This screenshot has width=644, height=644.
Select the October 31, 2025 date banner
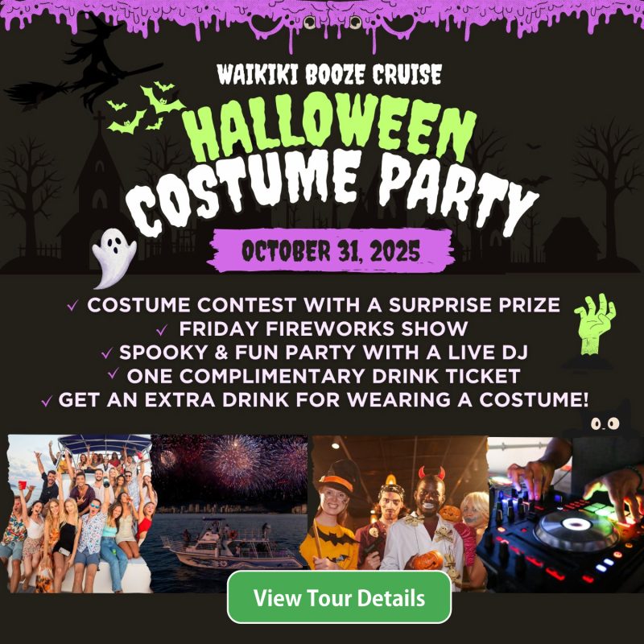click(x=332, y=250)
